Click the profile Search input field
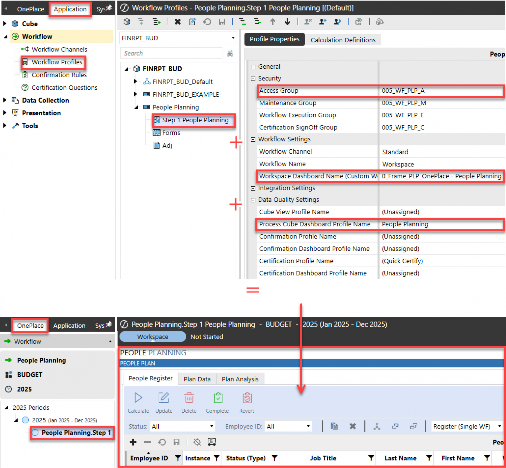This screenshot has height=468, width=506. 171,53
